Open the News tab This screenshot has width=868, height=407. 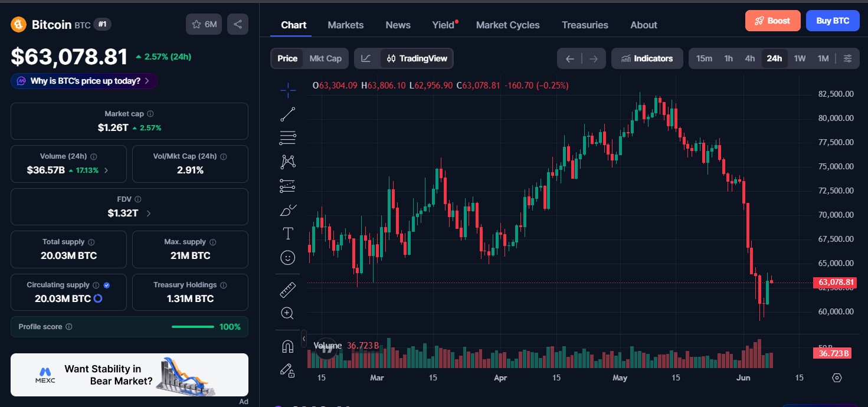398,25
